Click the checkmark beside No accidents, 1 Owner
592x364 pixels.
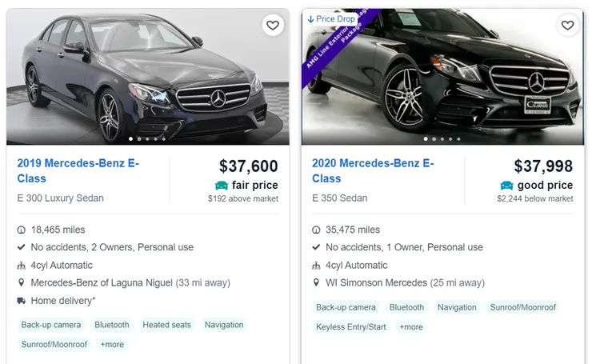tap(316, 248)
